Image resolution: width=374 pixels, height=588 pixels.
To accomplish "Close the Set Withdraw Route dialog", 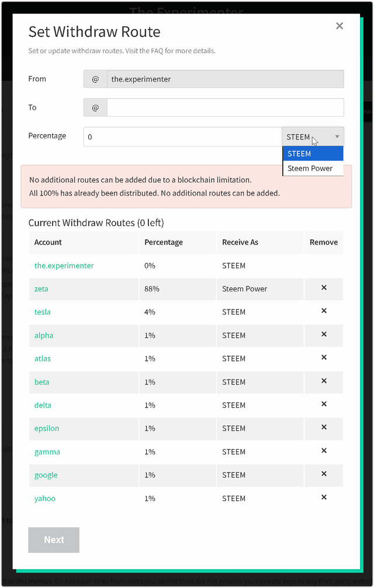I will (x=340, y=26).
